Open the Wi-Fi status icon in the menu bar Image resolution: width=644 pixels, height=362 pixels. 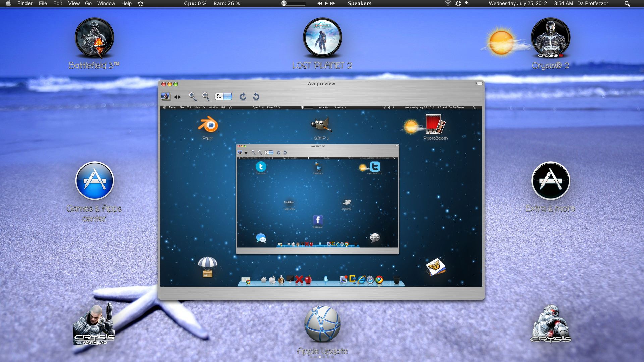pos(448,3)
